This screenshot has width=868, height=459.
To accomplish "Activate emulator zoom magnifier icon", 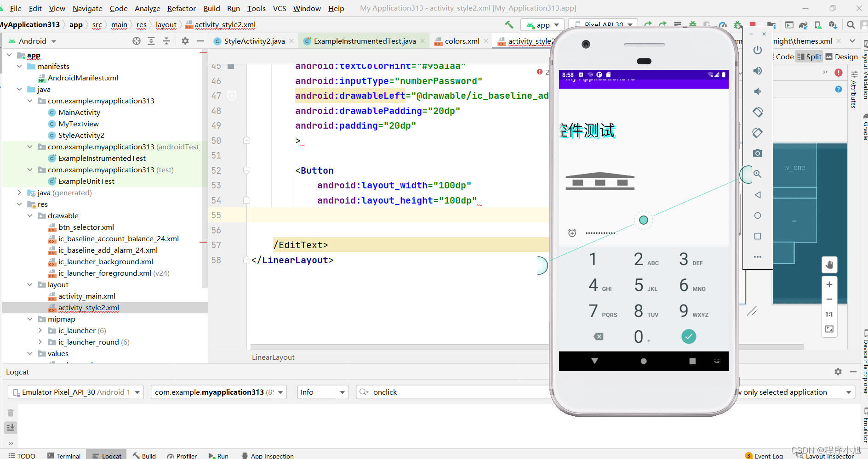I will (x=758, y=174).
